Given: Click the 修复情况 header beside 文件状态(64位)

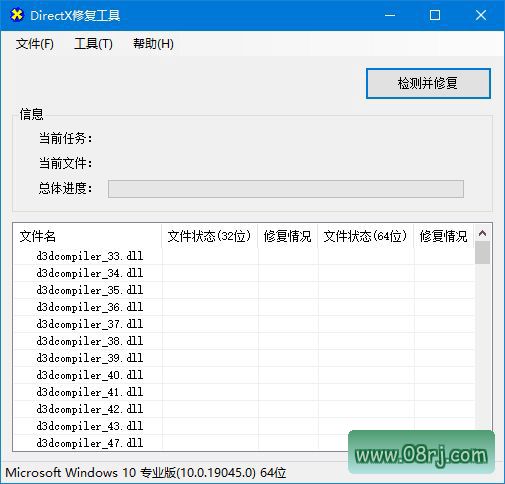Looking at the screenshot, I should pyautogui.click(x=444, y=236).
